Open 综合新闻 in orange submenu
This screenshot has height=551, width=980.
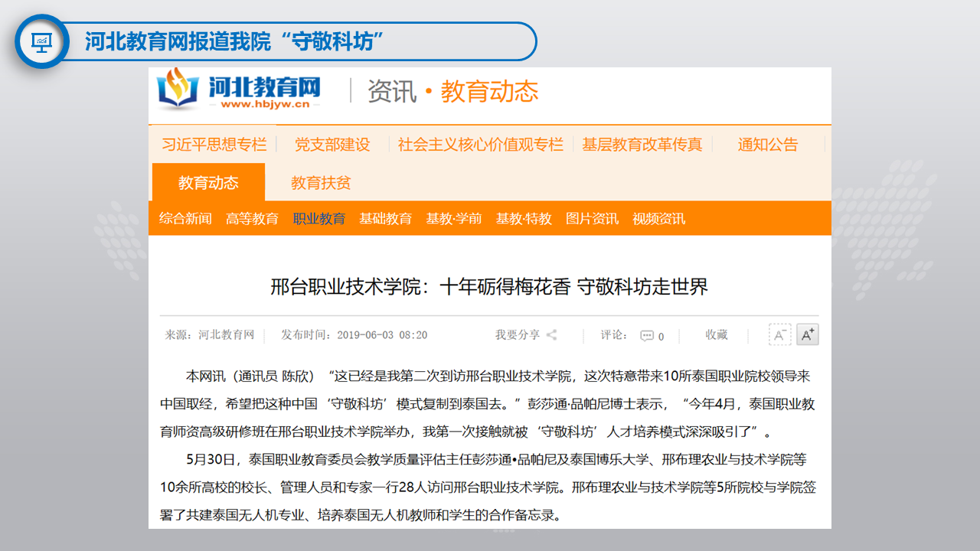[185, 219]
